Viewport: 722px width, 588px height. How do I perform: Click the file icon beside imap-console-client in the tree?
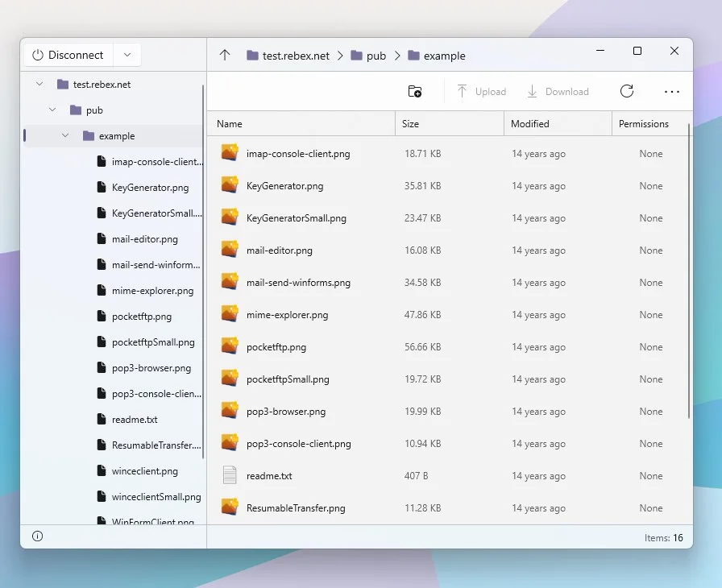click(102, 161)
